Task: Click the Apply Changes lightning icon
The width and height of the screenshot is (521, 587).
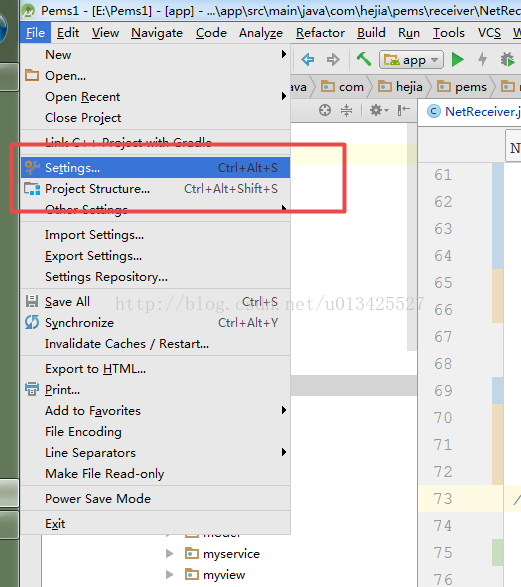Action: pyautogui.click(x=482, y=59)
